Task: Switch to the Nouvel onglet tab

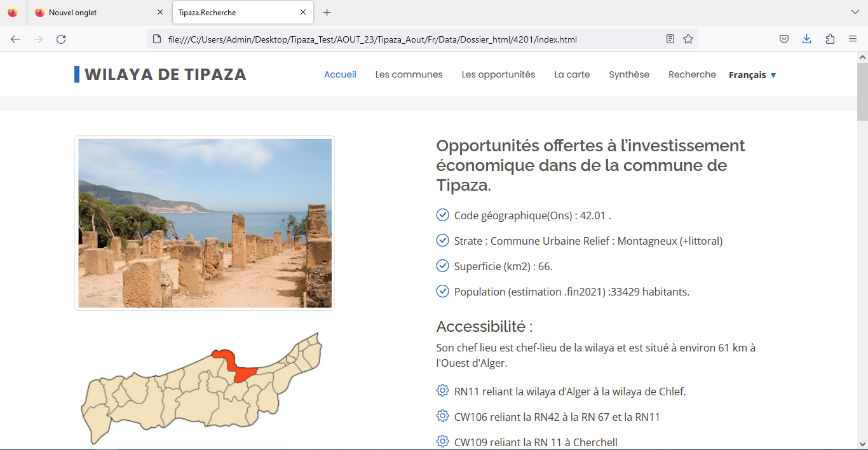Action: (x=95, y=13)
